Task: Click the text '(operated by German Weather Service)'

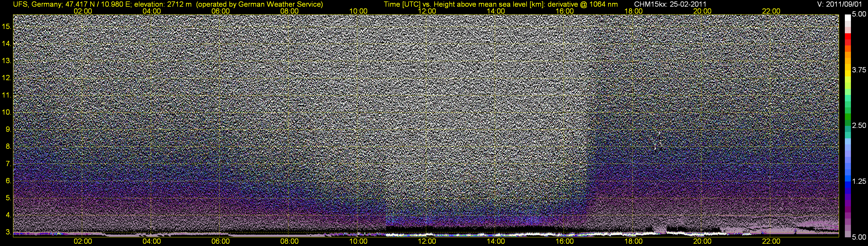Action: [x=259, y=4]
